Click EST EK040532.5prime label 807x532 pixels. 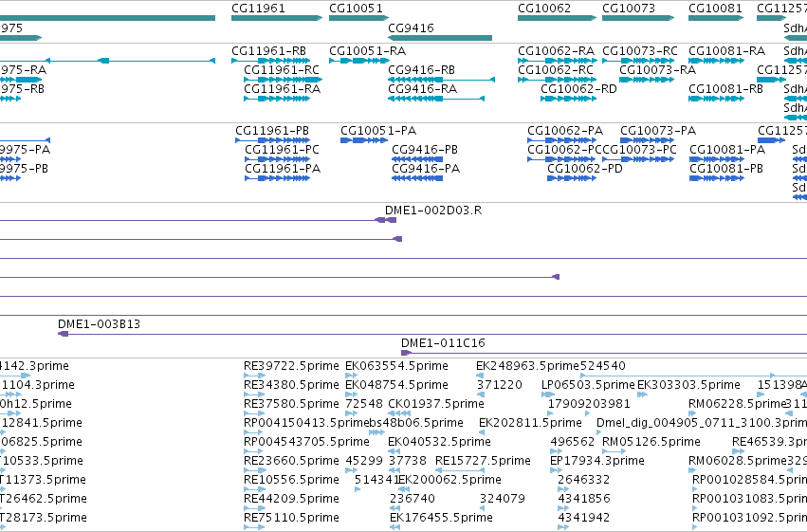[439, 442]
